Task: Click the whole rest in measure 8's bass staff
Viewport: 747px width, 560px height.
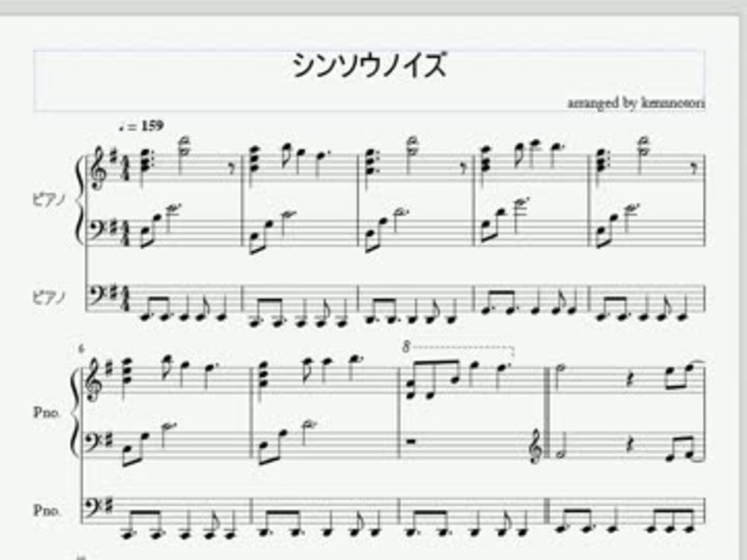Action: click(411, 441)
